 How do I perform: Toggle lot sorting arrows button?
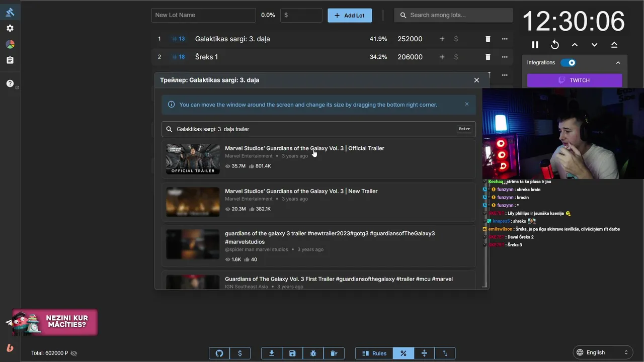tap(445, 353)
